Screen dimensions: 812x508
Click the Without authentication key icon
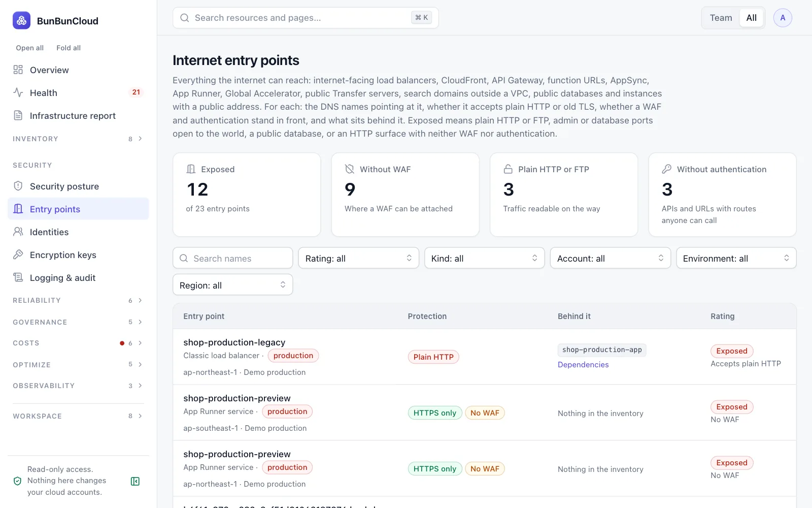[x=667, y=169]
